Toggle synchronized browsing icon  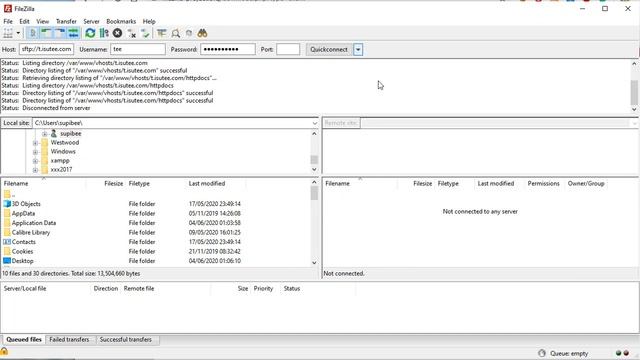point(189,33)
